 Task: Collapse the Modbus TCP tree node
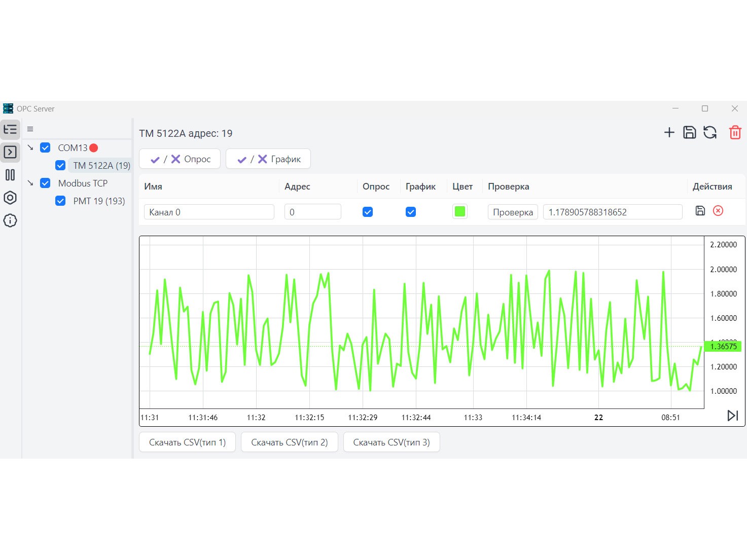pyautogui.click(x=30, y=183)
